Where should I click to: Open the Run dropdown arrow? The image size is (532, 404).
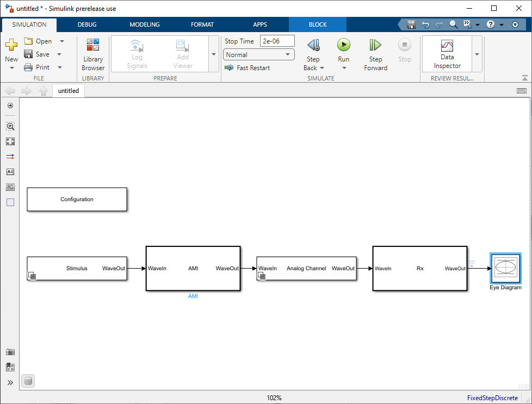(x=344, y=68)
